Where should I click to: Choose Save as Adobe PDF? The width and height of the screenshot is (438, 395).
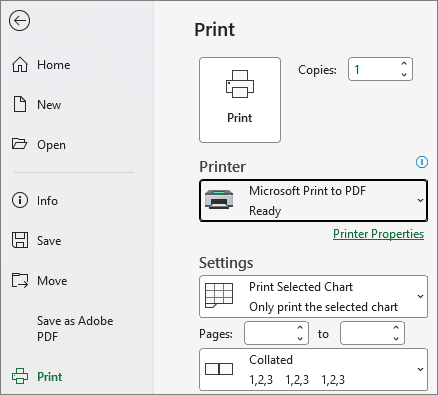point(75,329)
